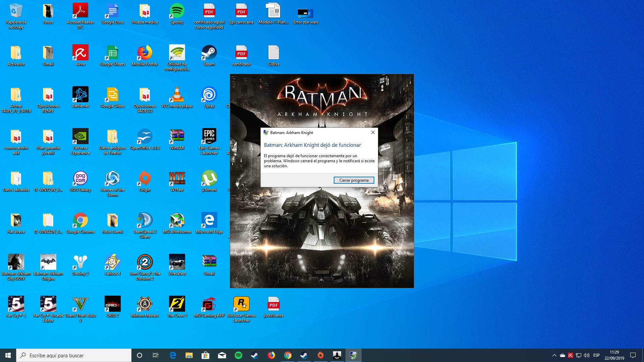Screen dimensions: 644x362
Task: Select the GOG Galaxy shortcut
Action: click(x=80, y=181)
